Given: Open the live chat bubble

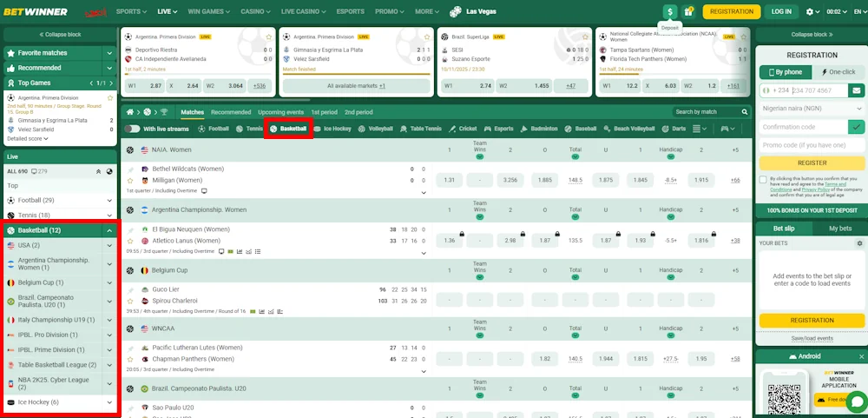Looking at the screenshot, I should [x=856, y=401].
